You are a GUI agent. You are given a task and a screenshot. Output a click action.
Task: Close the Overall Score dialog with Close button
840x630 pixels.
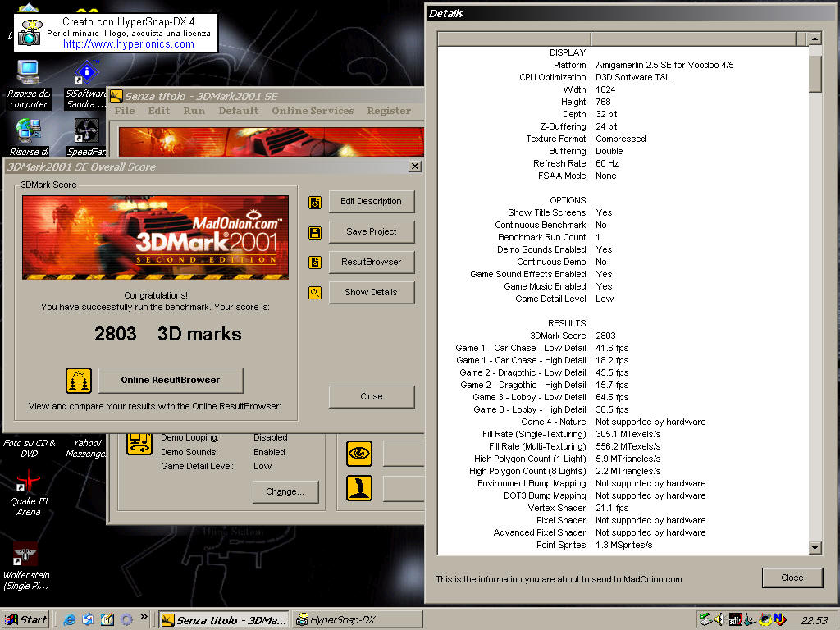372,396
